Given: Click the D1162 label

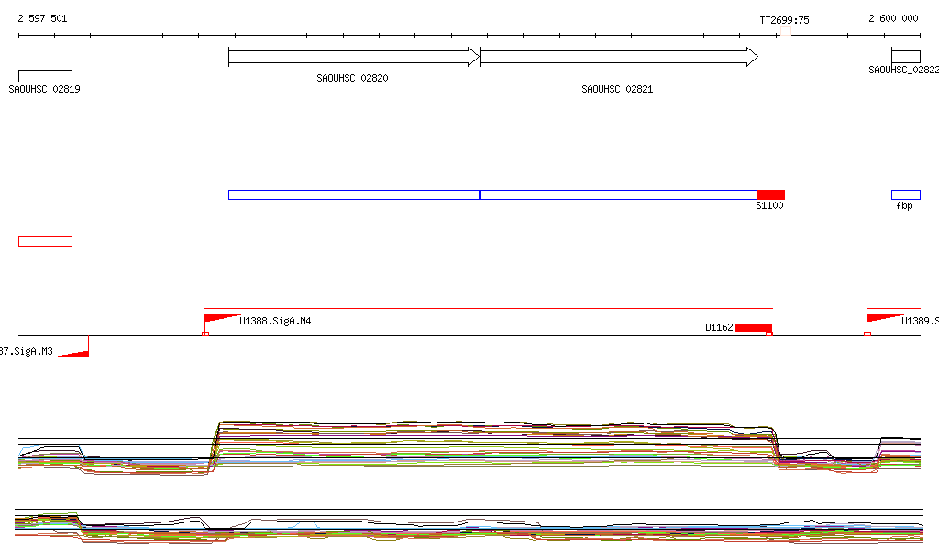Looking at the screenshot, I should pyautogui.click(x=719, y=328).
